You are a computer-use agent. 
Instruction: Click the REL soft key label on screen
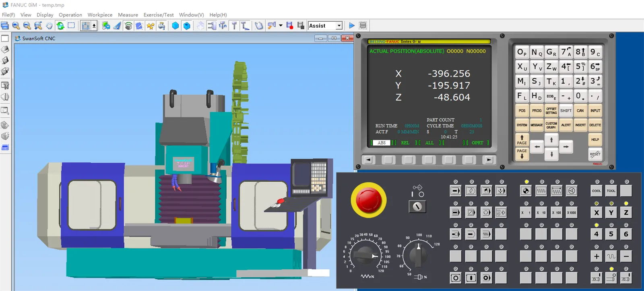tap(405, 143)
